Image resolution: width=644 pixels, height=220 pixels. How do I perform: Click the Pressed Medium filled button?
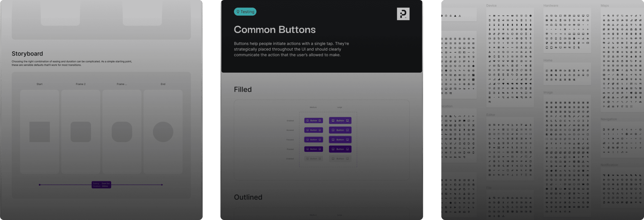[313, 149]
